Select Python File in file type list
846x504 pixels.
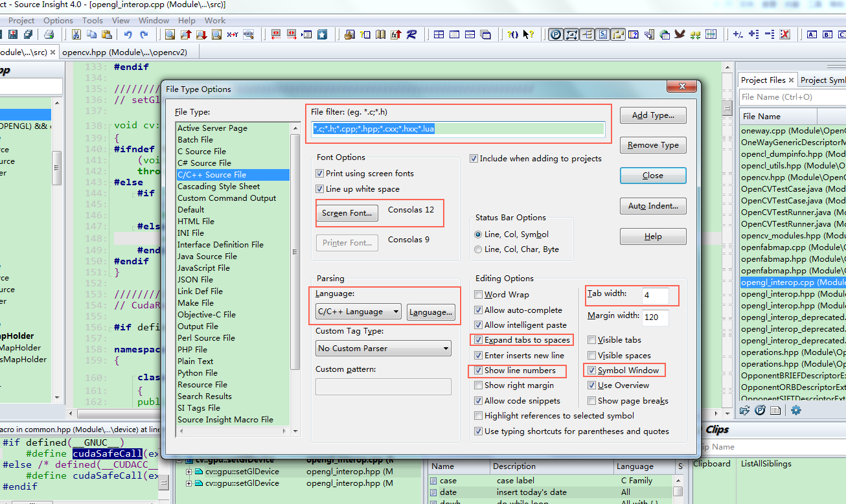[198, 373]
